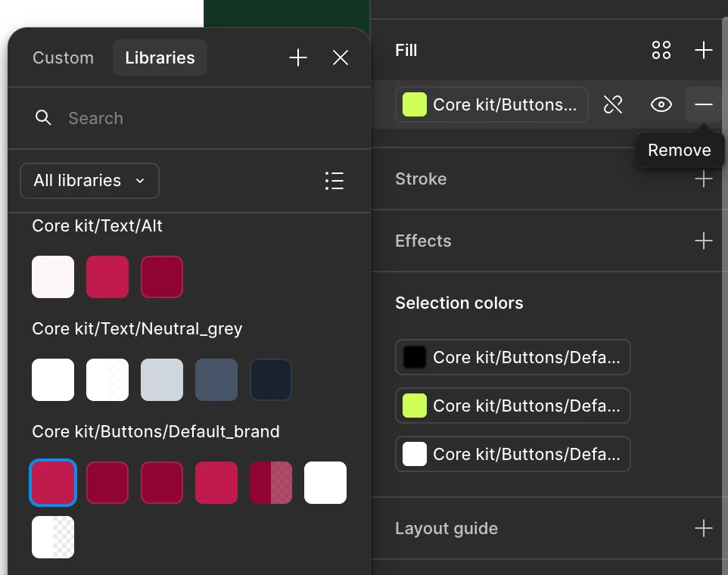Select the Libraries tab
The image size is (728, 575).
point(160,58)
